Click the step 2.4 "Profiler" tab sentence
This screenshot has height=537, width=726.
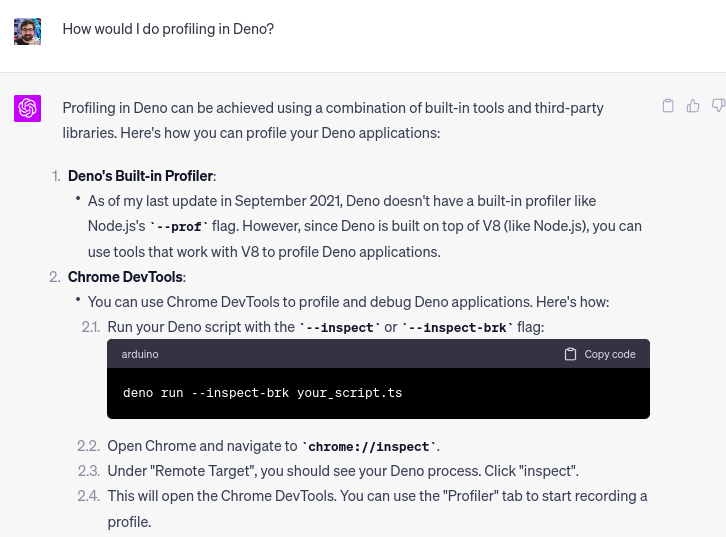click(x=377, y=496)
